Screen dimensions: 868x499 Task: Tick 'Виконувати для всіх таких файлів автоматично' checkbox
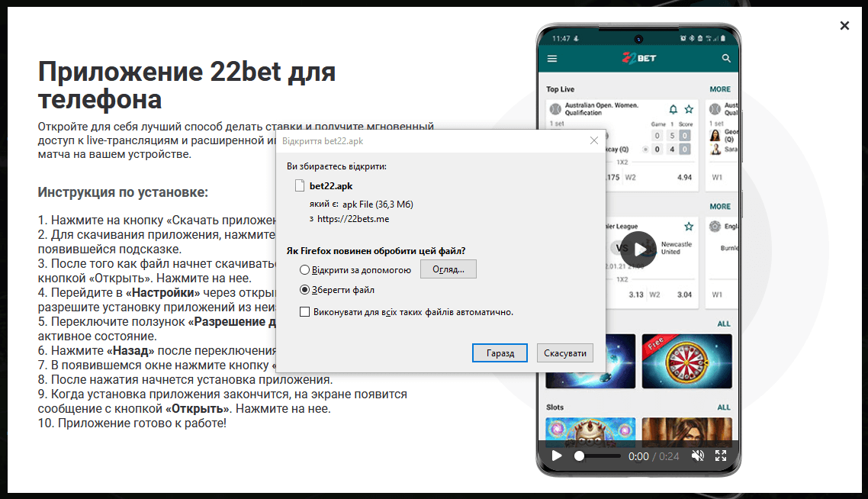tap(304, 312)
